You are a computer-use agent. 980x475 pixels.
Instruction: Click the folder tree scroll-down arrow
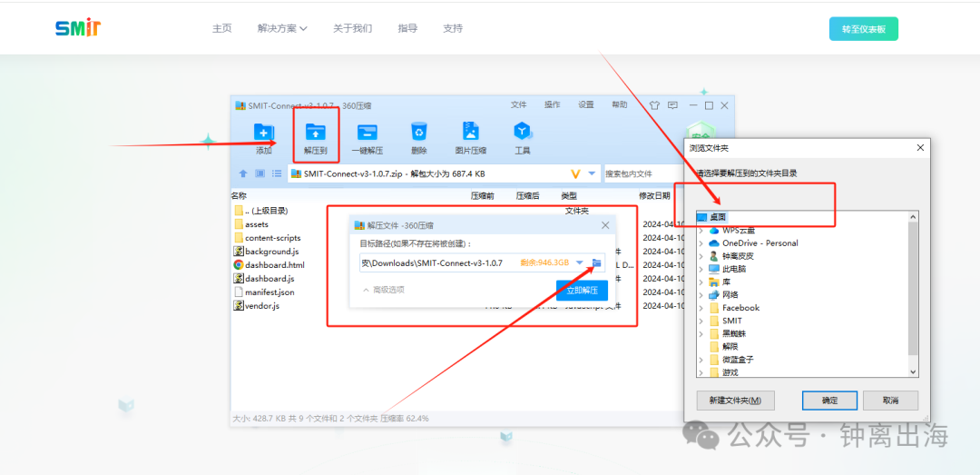point(913,371)
